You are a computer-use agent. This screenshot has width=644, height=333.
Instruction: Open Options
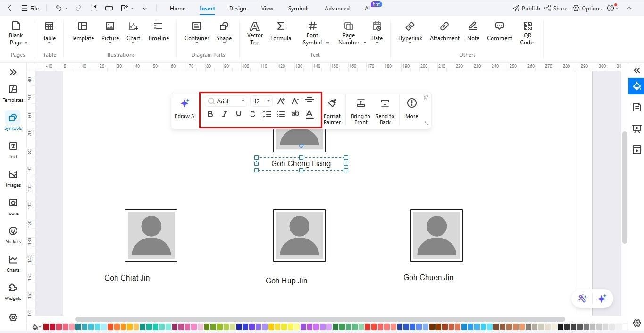point(587,8)
